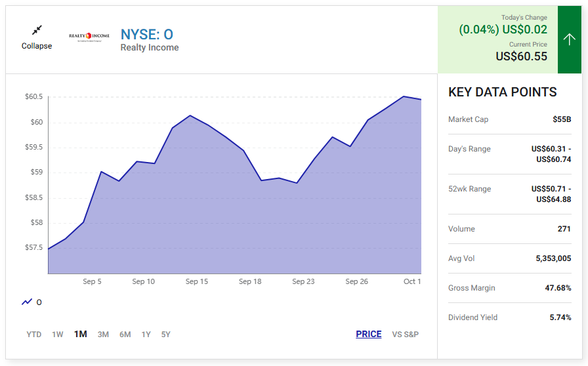Click the Sep 15 axis label
The image size is (588, 366).
point(196,281)
